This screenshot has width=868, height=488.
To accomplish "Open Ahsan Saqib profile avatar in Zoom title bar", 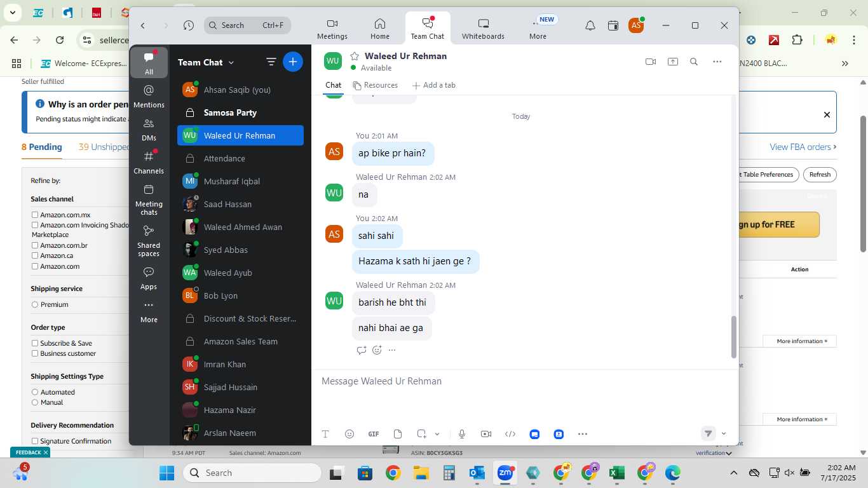I will [x=636, y=25].
